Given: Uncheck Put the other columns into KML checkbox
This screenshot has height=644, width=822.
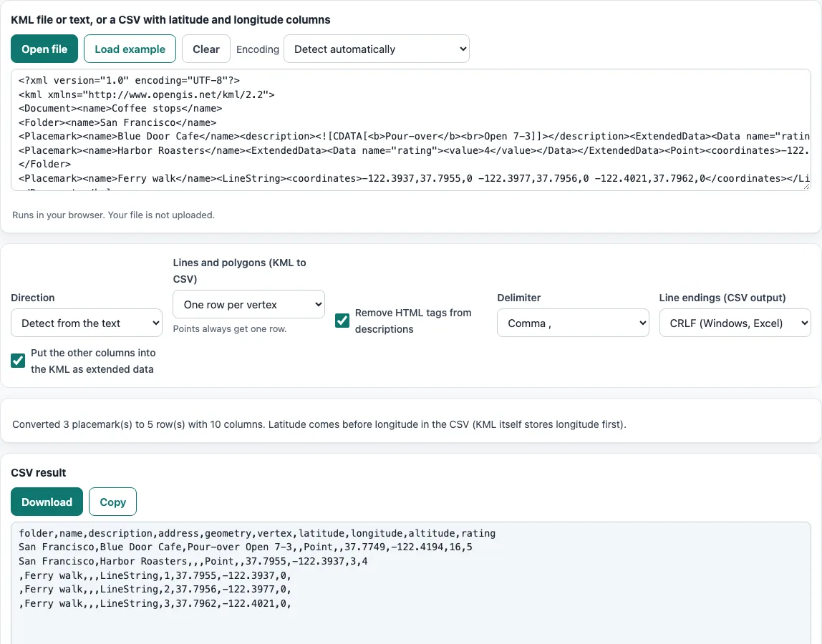Looking at the screenshot, I should [x=18, y=361].
